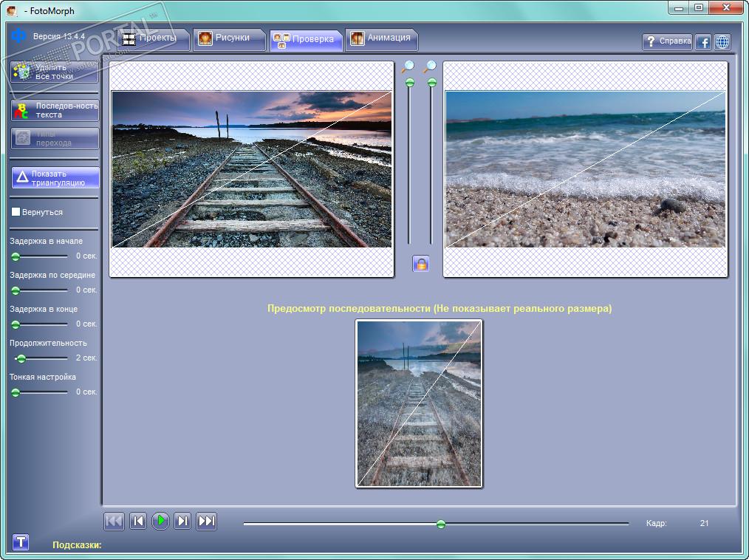Toggle the Вернуться checkbox
The height and width of the screenshot is (560, 749).
16,212
